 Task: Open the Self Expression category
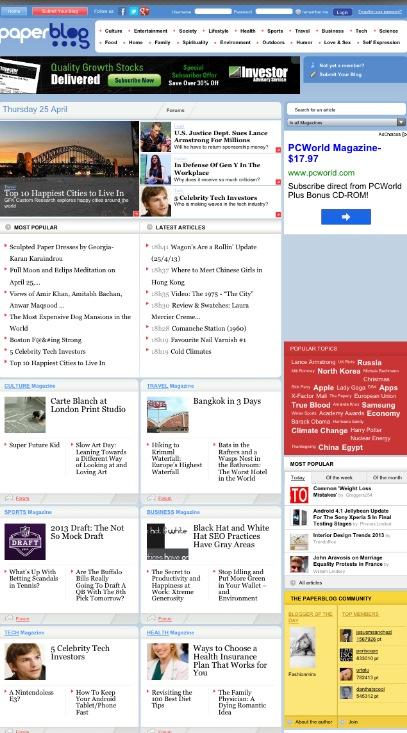pyautogui.click(x=381, y=42)
